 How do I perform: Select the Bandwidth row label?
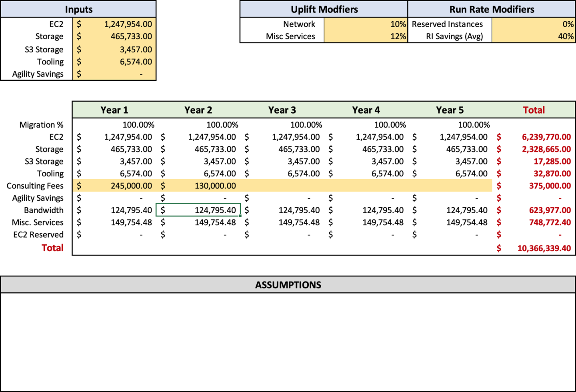click(x=44, y=210)
